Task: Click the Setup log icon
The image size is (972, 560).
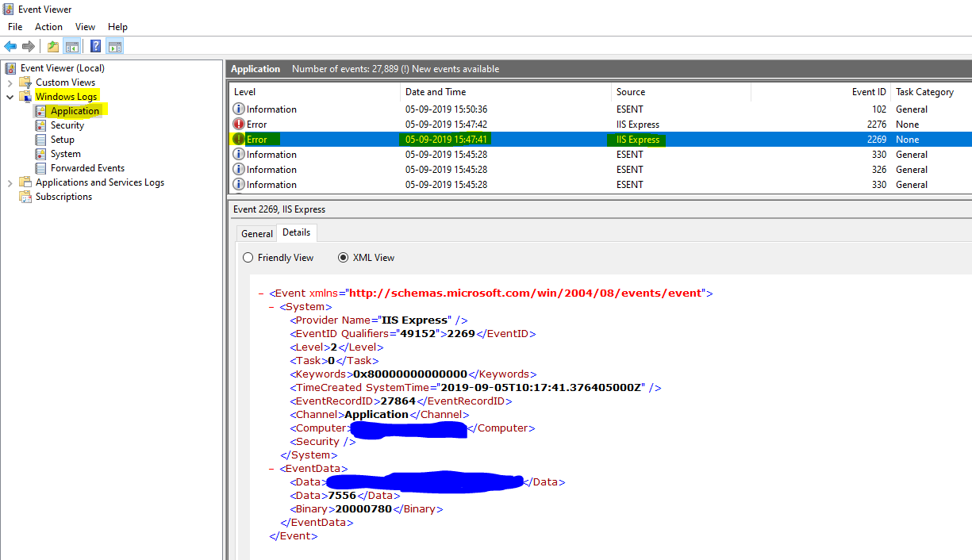Action: (40, 140)
